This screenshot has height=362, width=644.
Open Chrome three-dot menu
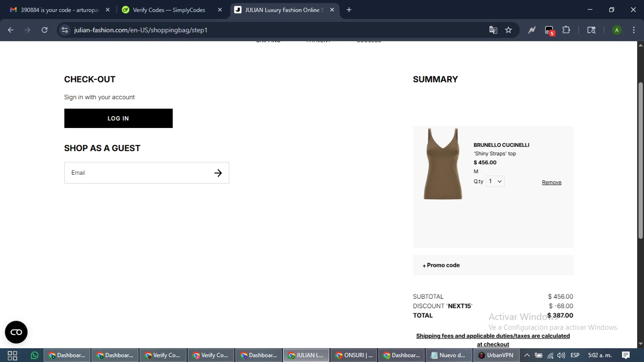coord(634,30)
